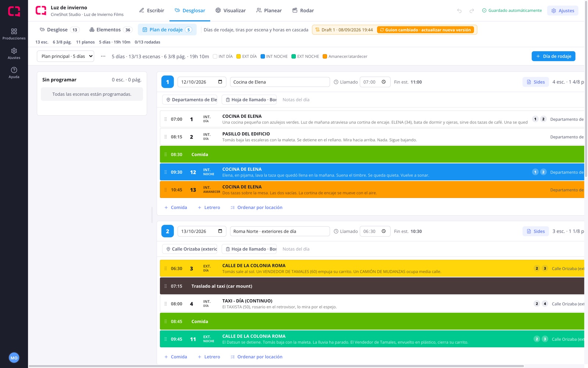
Task: Click the Día de rodaje button
Action: click(553, 56)
